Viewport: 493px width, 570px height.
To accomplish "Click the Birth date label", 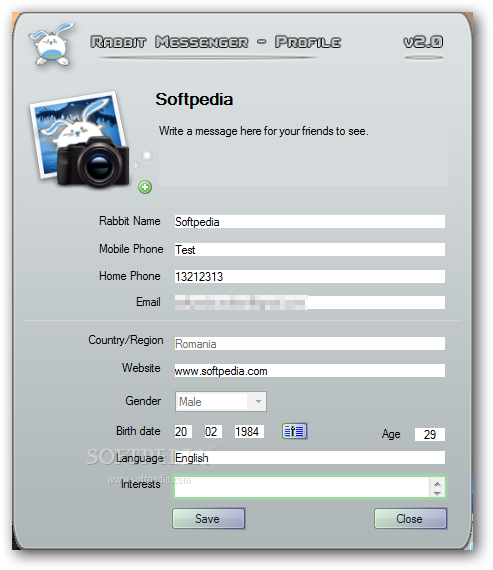I will [139, 431].
